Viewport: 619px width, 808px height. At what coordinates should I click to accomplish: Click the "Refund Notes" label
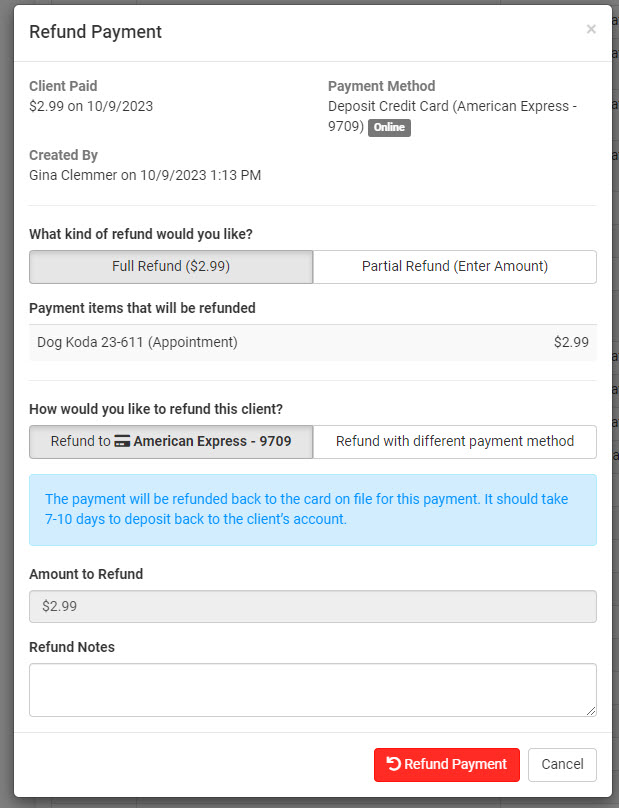[72, 647]
